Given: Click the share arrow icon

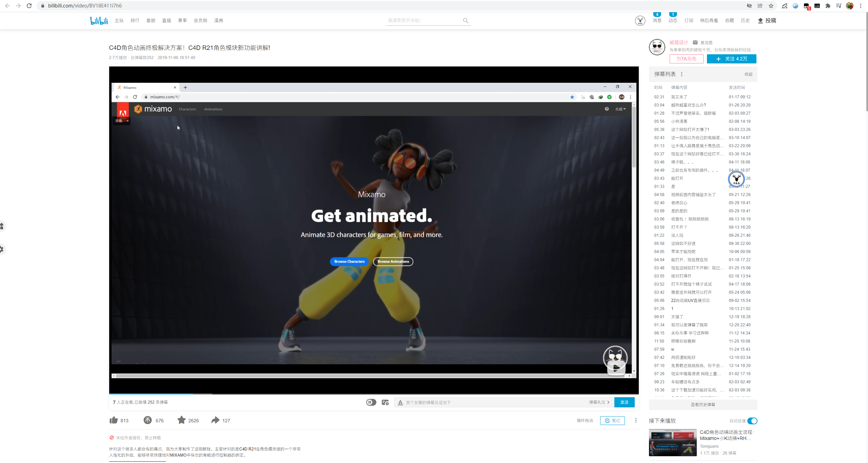Looking at the screenshot, I should point(215,420).
